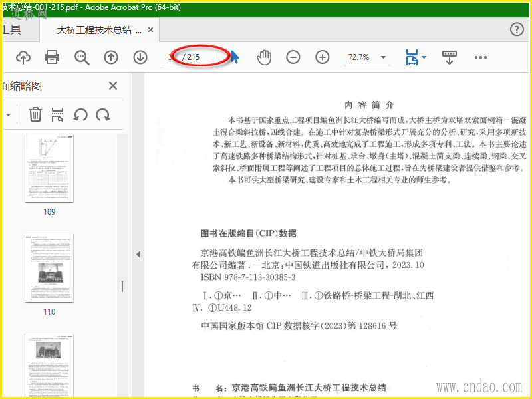Screen dimensions: 532x399
Task: Click the ISBN 978-7-113-30385-3 line
Action: click(248, 277)
